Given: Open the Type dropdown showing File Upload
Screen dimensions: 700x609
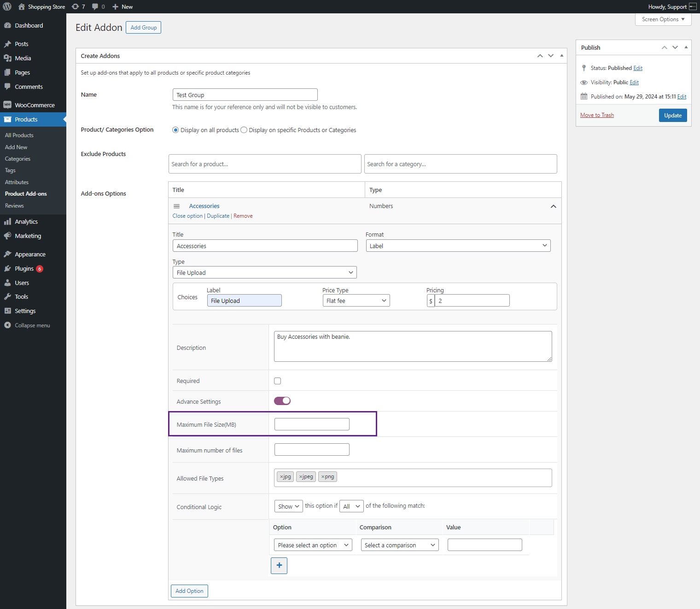Looking at the screenshot, I should tap(265, 273).
